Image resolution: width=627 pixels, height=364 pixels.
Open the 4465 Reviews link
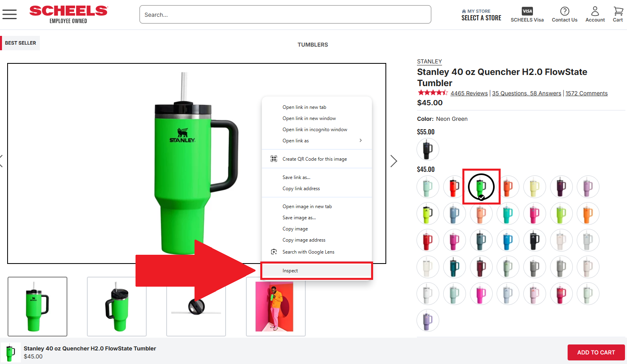(x=469, y=93)
